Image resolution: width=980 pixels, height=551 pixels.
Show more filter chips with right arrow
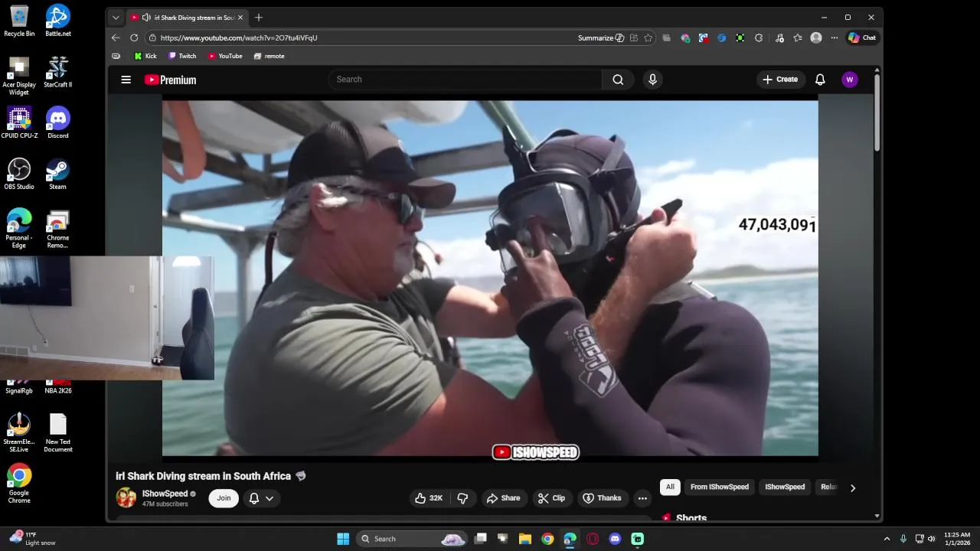(853, 487)
